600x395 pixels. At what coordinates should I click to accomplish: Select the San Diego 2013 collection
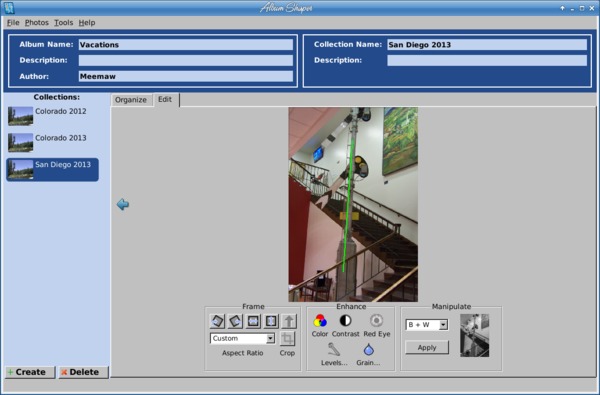52,169
